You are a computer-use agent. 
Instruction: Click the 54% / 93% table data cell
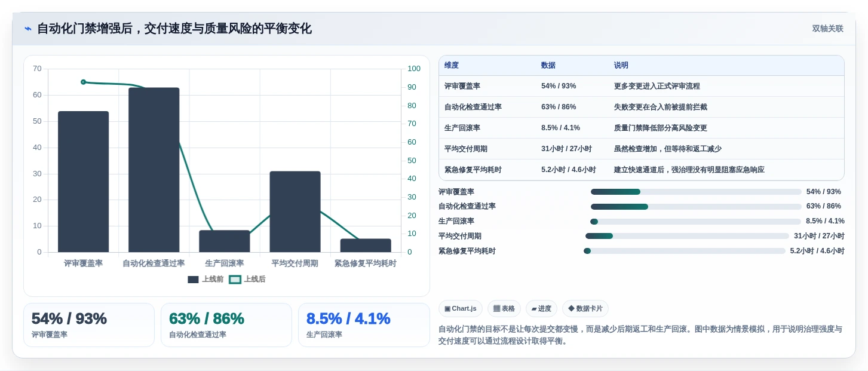(x=572, y=86)
